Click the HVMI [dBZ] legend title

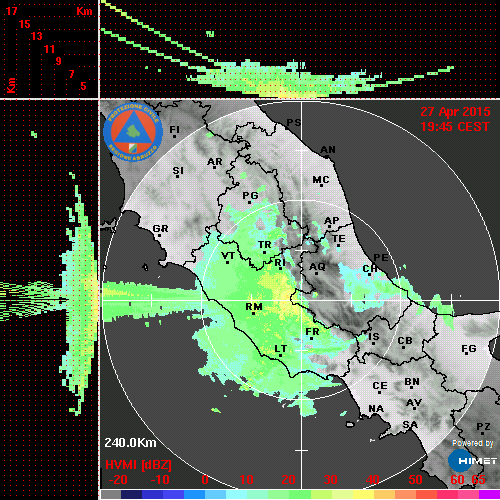138,465
